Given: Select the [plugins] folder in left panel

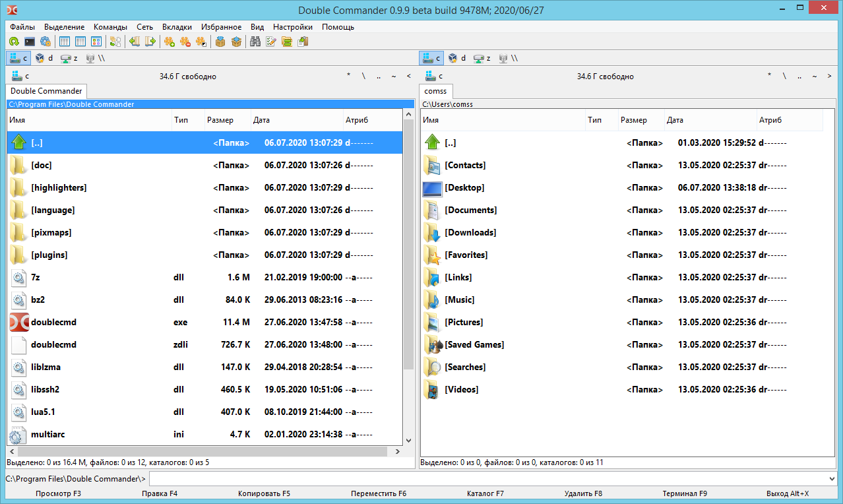Looking at the screenshot, I should [x=204, y=255].
